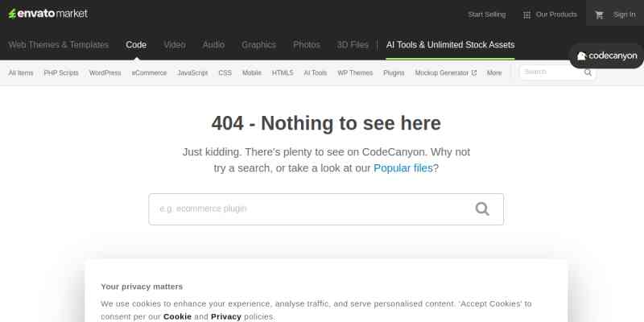Click the CodeCanyon badge logo
Screen dimensions: 644x322
[607, 56]
